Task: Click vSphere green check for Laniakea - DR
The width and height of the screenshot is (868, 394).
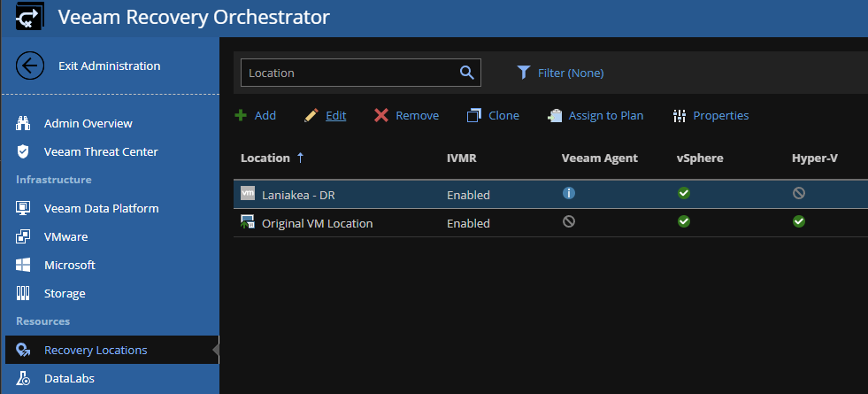Action: (x=684, y=193)
